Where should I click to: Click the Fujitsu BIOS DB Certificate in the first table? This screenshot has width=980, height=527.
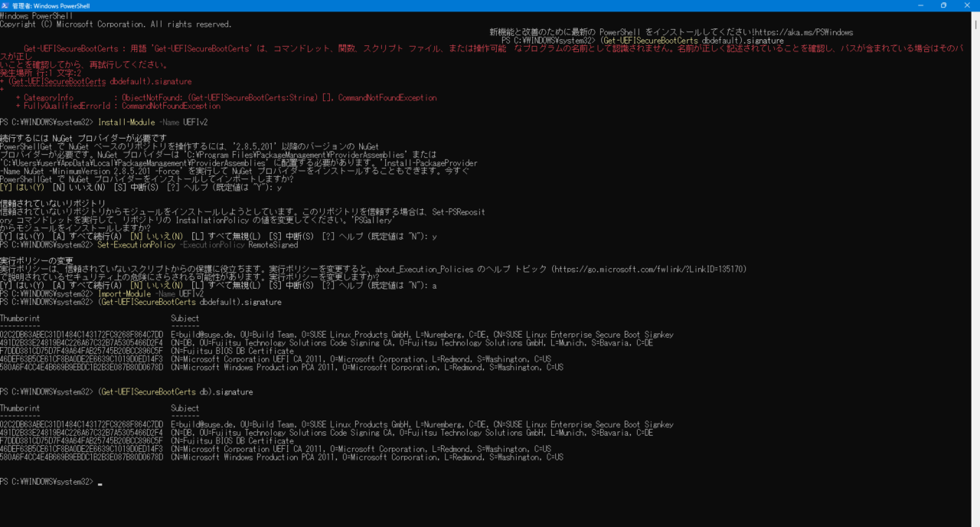point(232,352)
